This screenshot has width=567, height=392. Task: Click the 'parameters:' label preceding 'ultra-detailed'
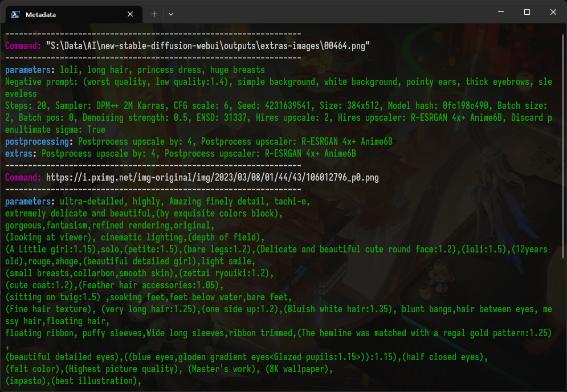[x=30, y=202]
